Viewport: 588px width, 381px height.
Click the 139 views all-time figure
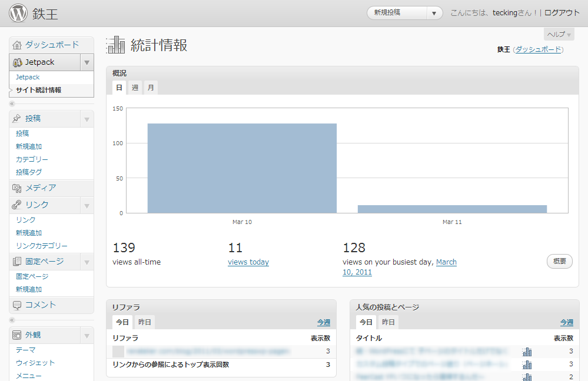[x=124, y=248]
